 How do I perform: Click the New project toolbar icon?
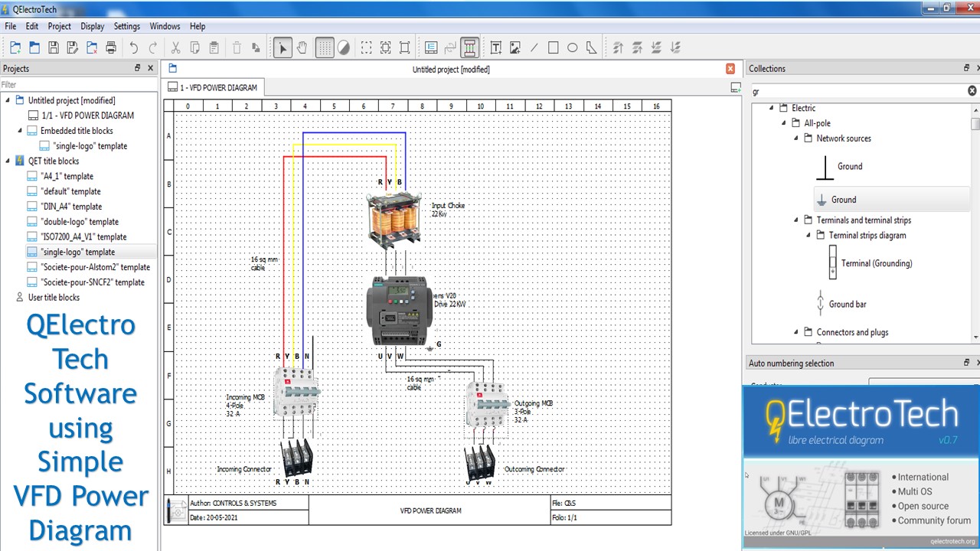pos(15,47)
